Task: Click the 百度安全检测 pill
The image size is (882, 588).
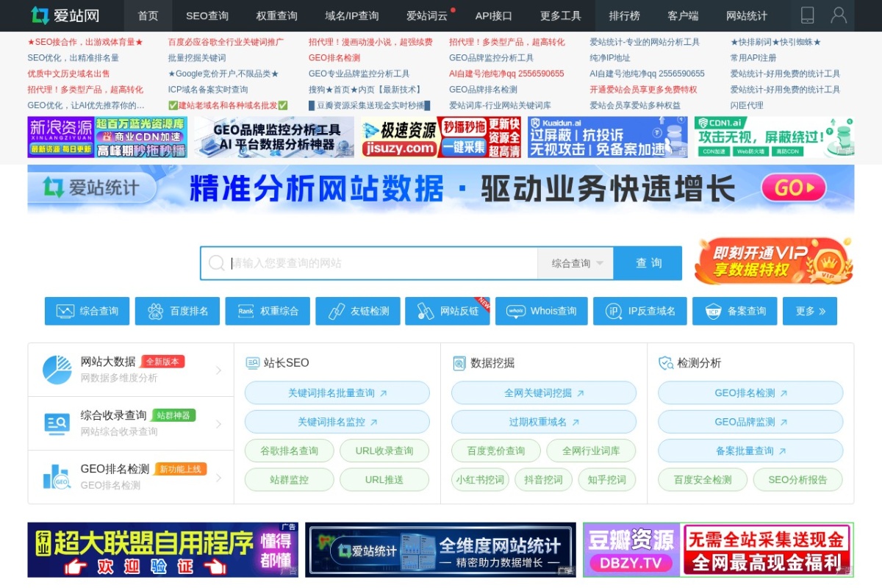Action: (703, 479)
